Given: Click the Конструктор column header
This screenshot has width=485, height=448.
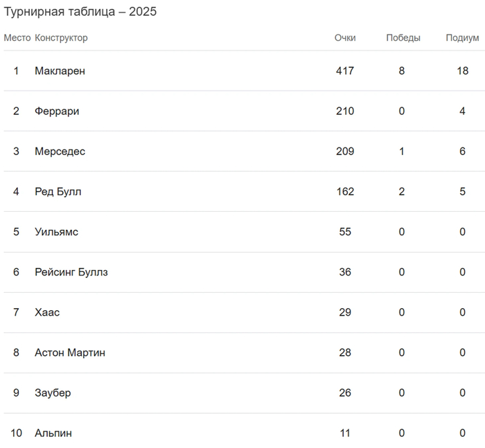Looking at the screenshot, I should [61, 38].
